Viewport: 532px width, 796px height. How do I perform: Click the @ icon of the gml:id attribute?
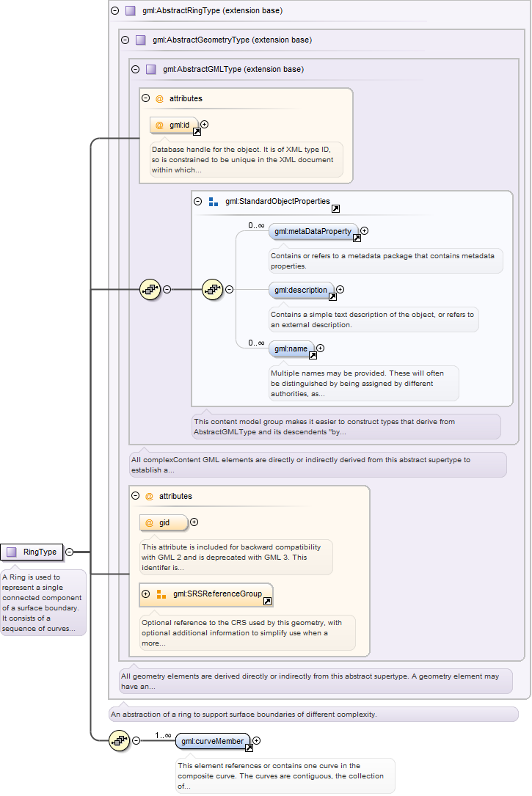(159, 125)
